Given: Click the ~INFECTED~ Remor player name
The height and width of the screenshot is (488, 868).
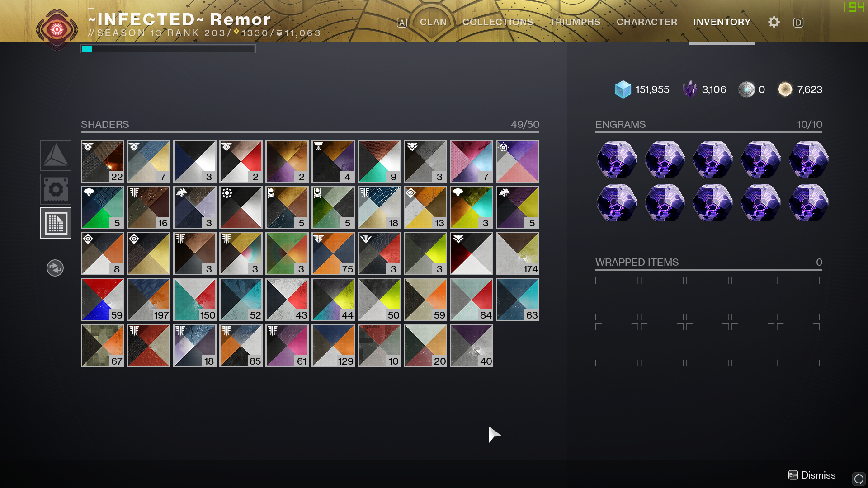Looking at the screenshot, I should point(179,19).
